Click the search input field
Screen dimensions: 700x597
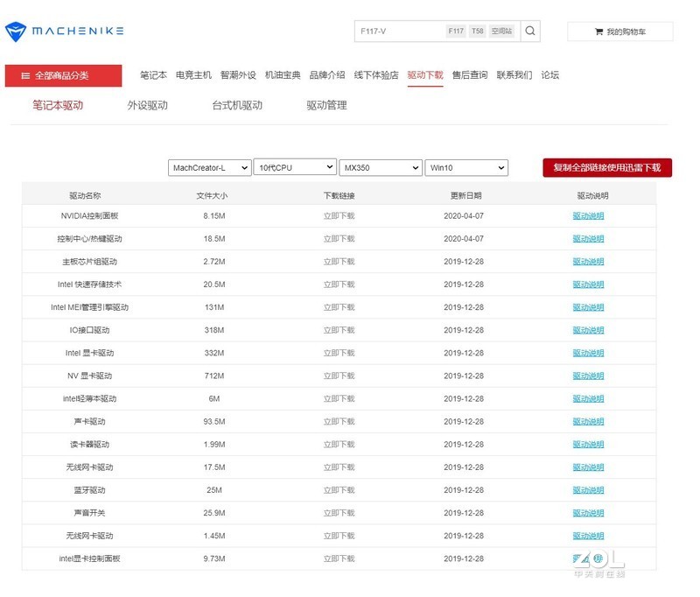tap(398, 32)
